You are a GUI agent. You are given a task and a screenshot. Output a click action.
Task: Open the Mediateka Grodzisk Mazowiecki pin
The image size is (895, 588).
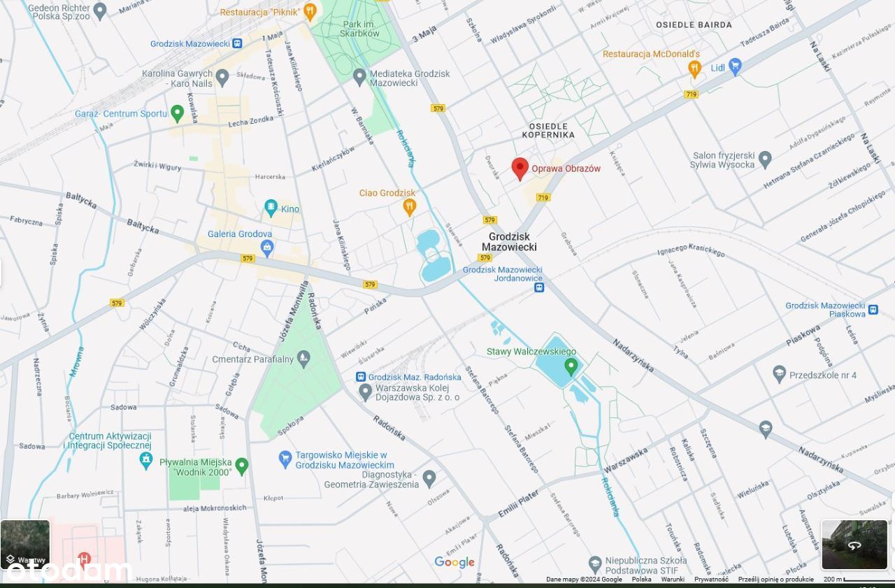[x=359, y=77]
